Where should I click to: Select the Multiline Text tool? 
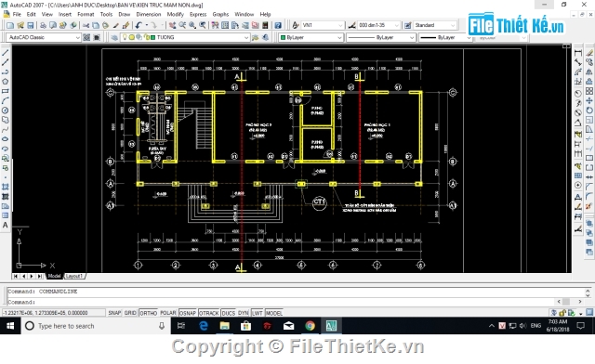pyautogui.click(x=6, y=225)
